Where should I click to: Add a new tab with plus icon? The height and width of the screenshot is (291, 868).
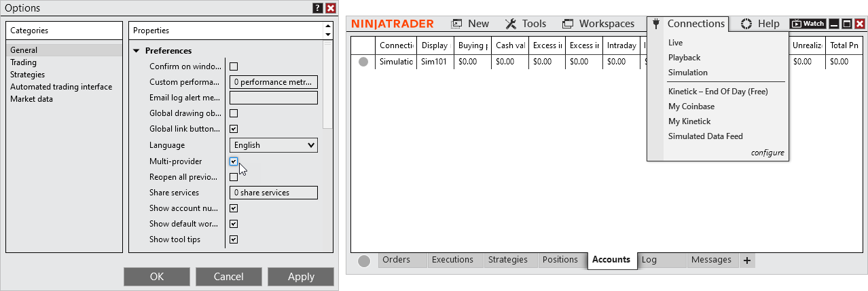point(746,260)
